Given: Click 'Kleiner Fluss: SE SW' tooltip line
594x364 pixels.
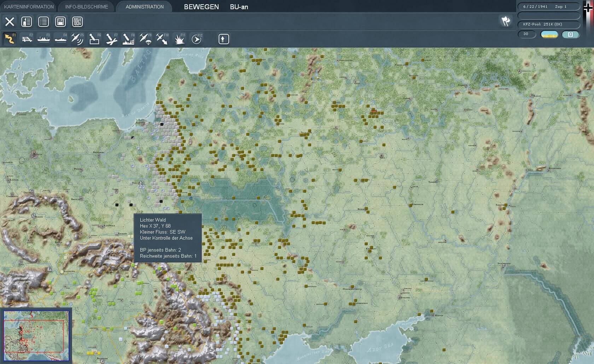Looking at the screenshot, I should pos(163,232).
